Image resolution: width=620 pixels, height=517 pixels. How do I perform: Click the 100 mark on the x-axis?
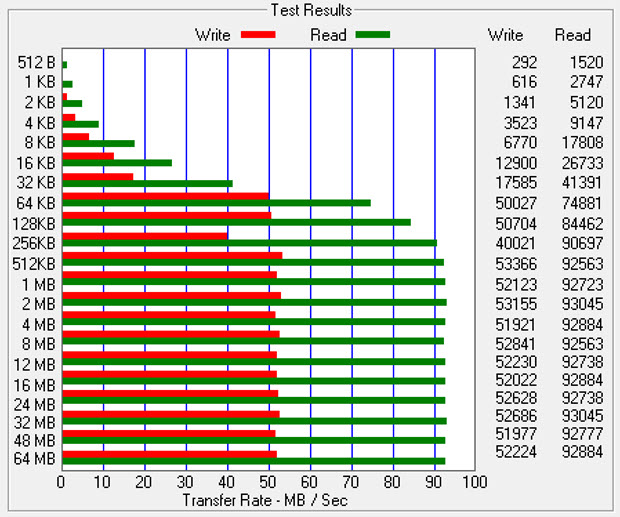[475, 483]
